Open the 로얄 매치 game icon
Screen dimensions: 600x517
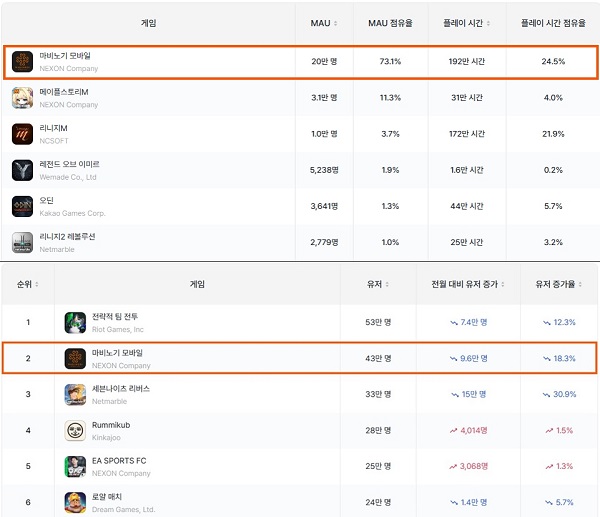(75, 501)
